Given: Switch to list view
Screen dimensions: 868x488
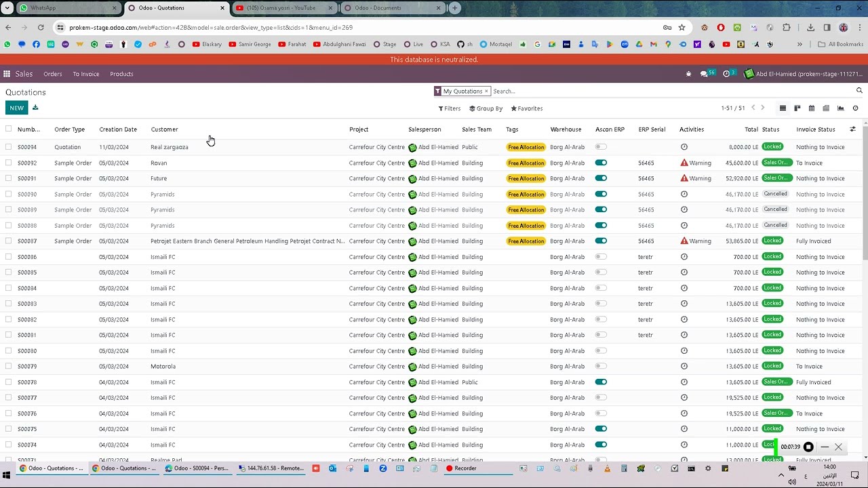Looking at the screenshot, I should (x=783, y=108).
